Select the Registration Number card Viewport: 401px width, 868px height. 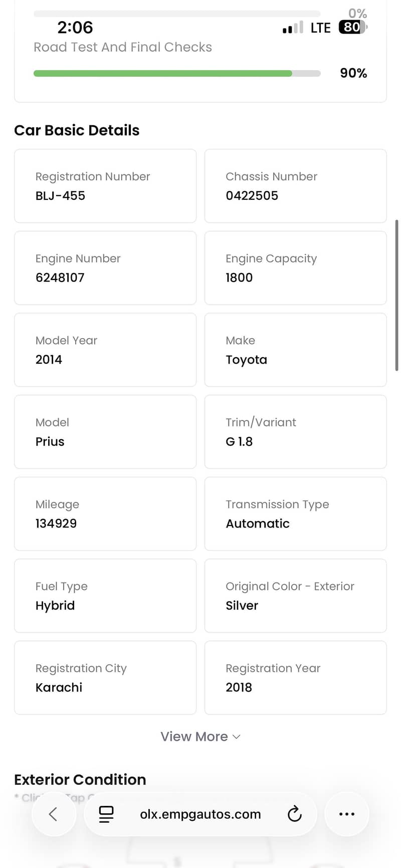tap(105, 186)
